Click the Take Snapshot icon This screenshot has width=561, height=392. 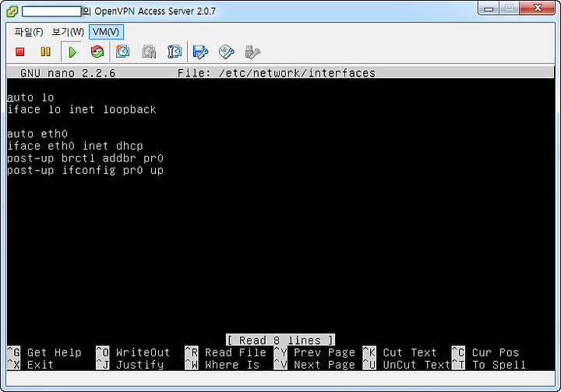(x=123, y=51)
